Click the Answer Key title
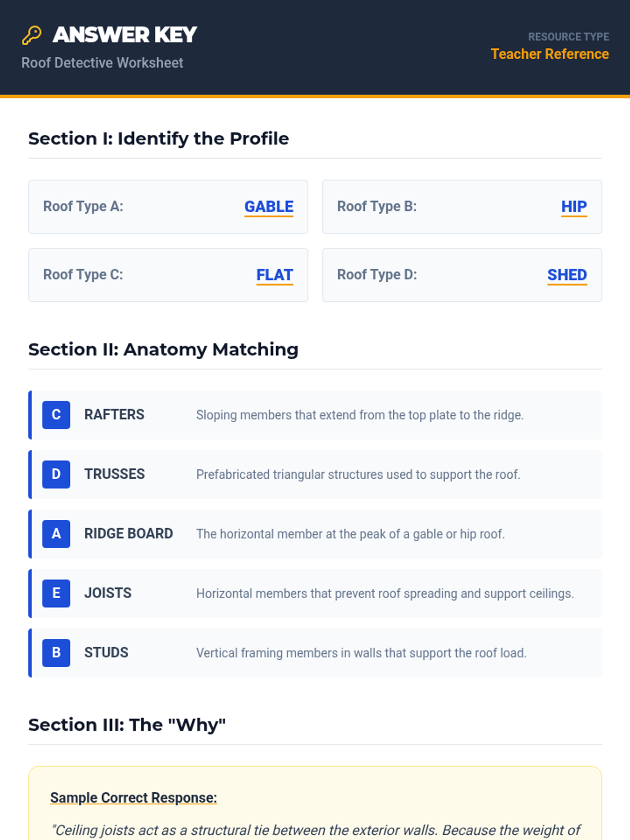630x840 pixels. [x=125, y=35]
